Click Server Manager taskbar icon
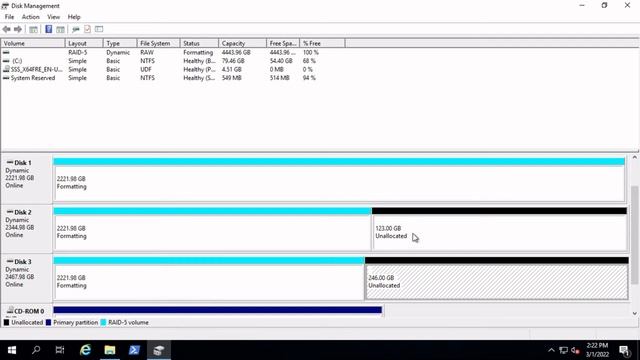The image size is (640, 360). 159,350
